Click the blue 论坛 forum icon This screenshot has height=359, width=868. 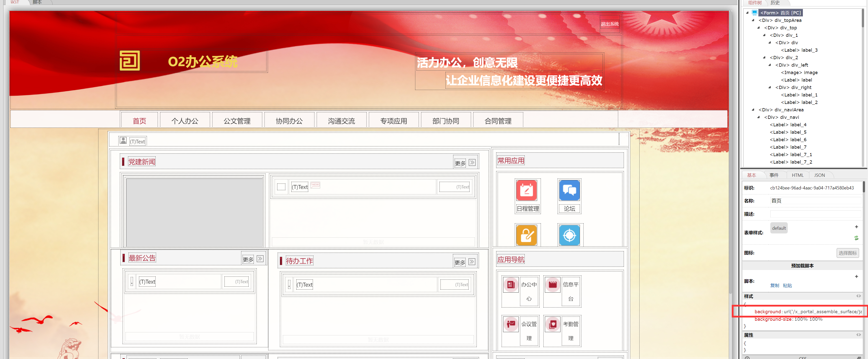pos(569,190)
